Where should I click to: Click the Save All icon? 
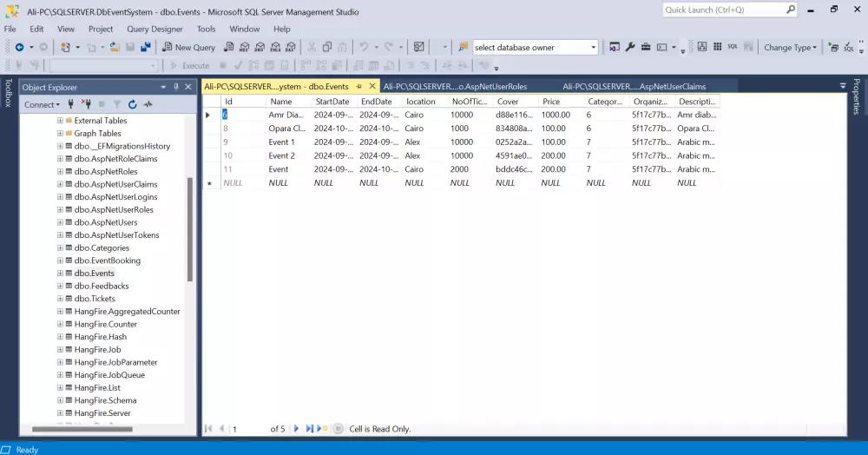[x=146, y=48]
